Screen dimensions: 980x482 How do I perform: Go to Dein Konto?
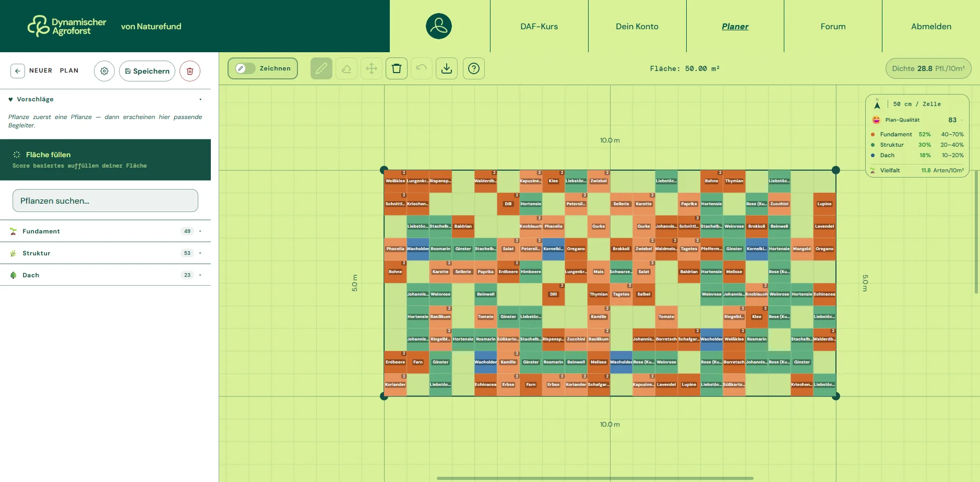point(637,26)
